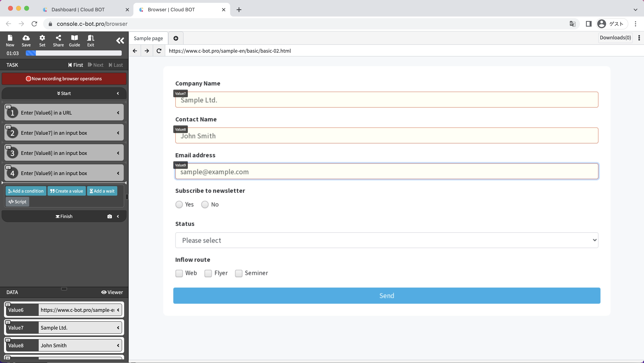
Task: Add new virtual browser tab plus icon
Action: (x=176, y=38)
